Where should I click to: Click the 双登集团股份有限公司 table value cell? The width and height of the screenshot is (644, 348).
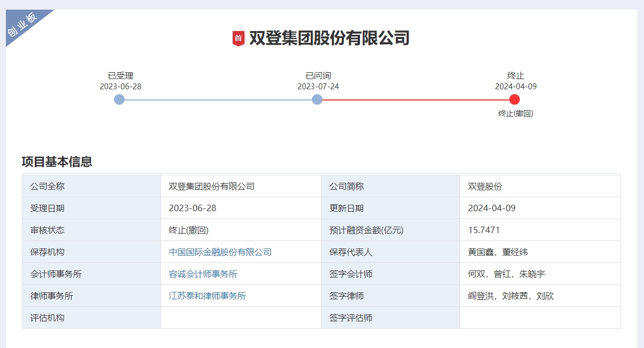coord(241,187)
